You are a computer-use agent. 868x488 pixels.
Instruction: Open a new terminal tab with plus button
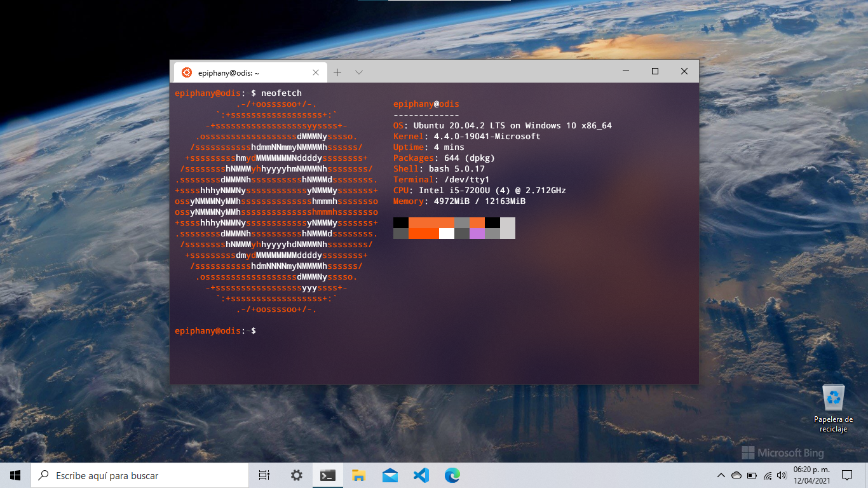(337, 72)
